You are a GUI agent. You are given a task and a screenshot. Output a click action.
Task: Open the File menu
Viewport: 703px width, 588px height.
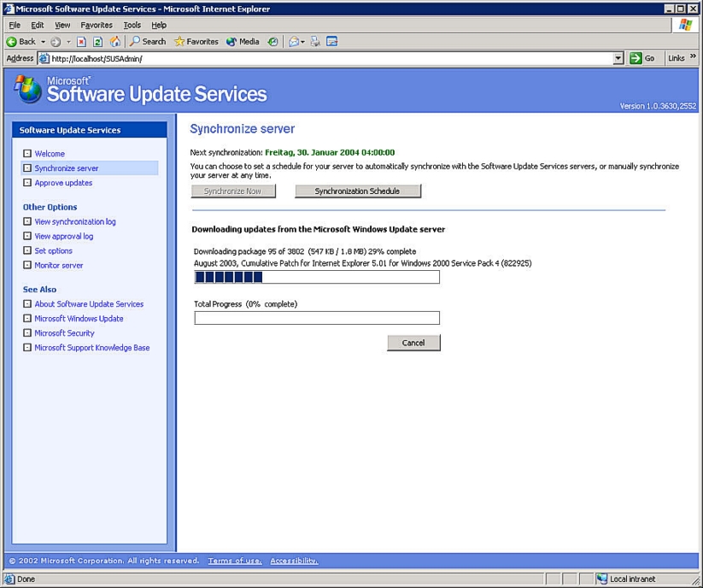(15, 25)
